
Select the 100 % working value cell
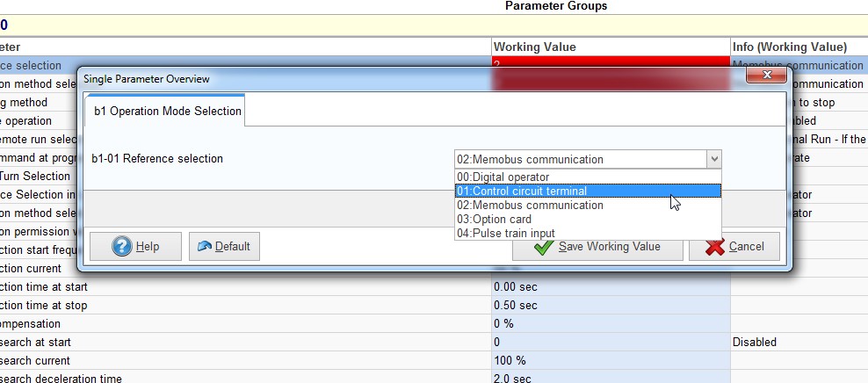pos(611,361)
